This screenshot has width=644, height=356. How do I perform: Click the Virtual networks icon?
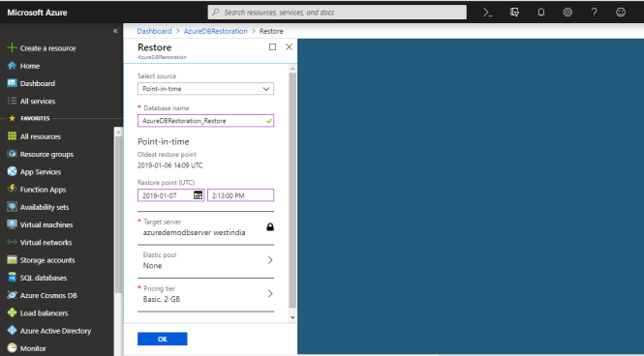[12, 242]
